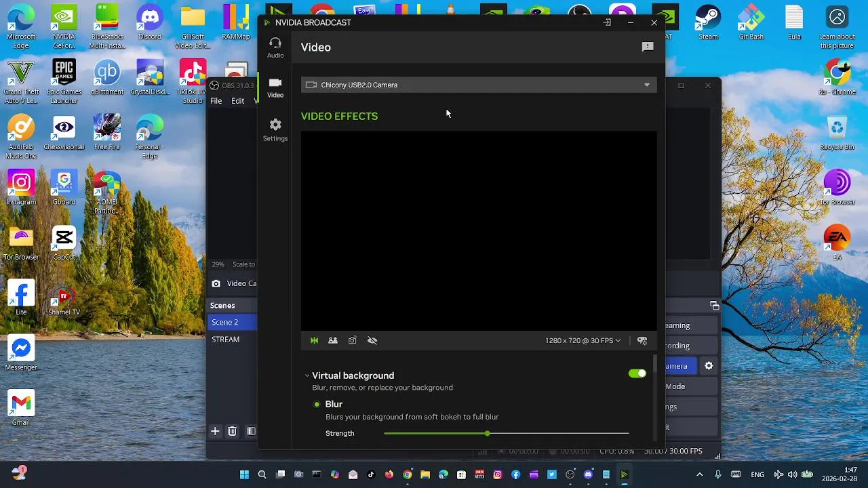Viewport: 868px width, 488px height.
Task: Open the Audio section in NVIDIA Broadcast
Action: coord(275,47)
